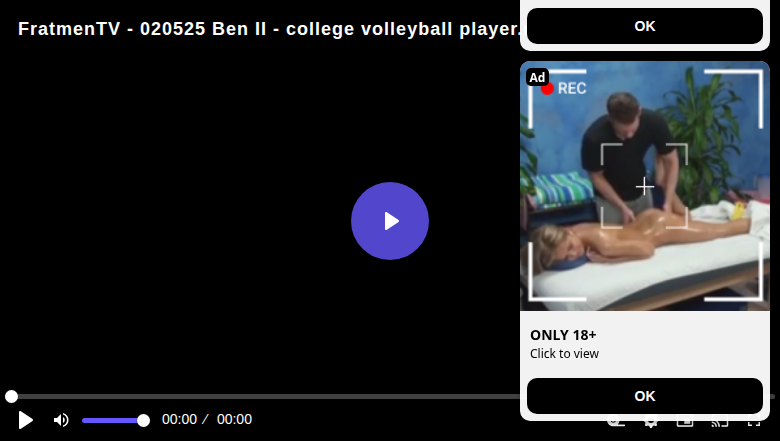
Task: Click the seek bar handle at the start
Action: (11, 396)
